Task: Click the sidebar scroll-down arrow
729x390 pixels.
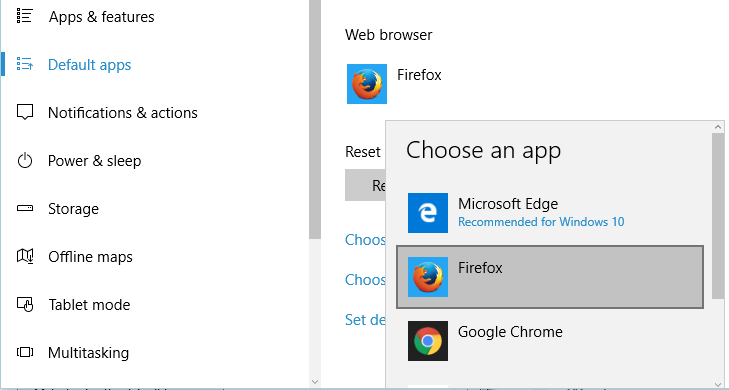Action: [315, 382]
